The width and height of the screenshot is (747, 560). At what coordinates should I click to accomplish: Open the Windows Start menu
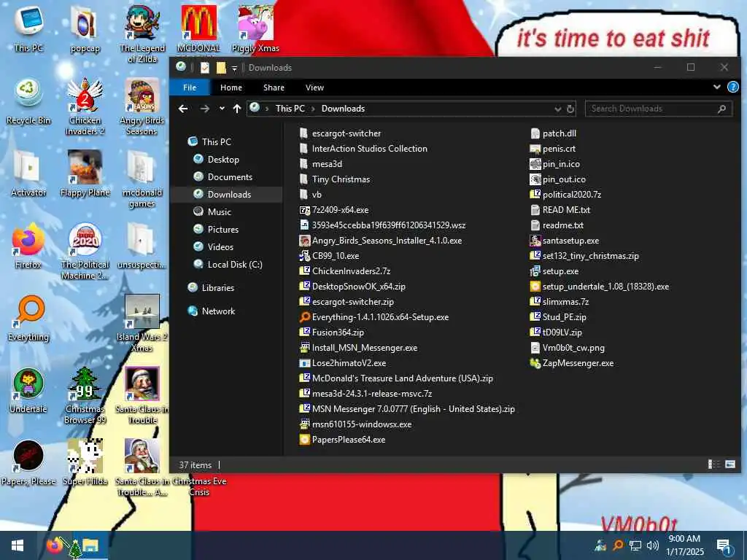[18, 545]
